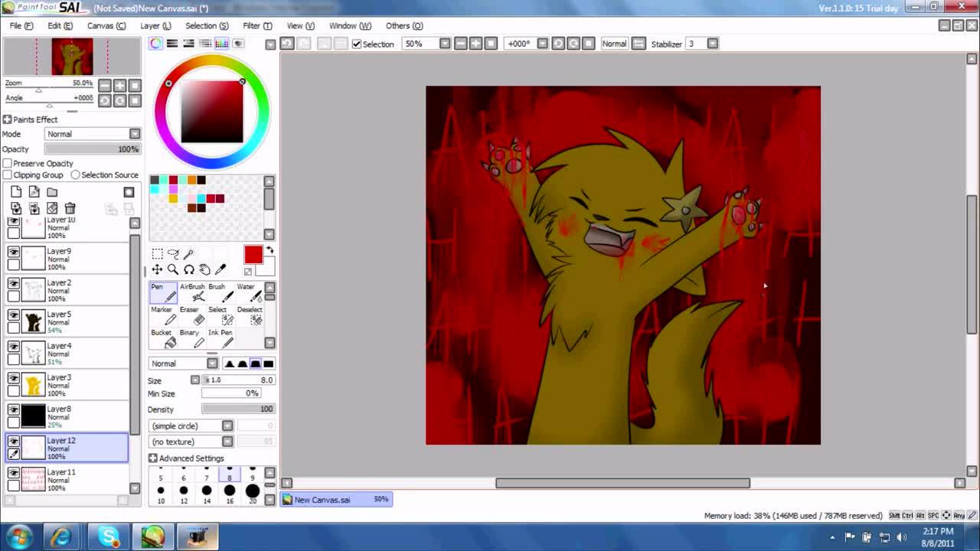Open the File menu

pos(21,26)
